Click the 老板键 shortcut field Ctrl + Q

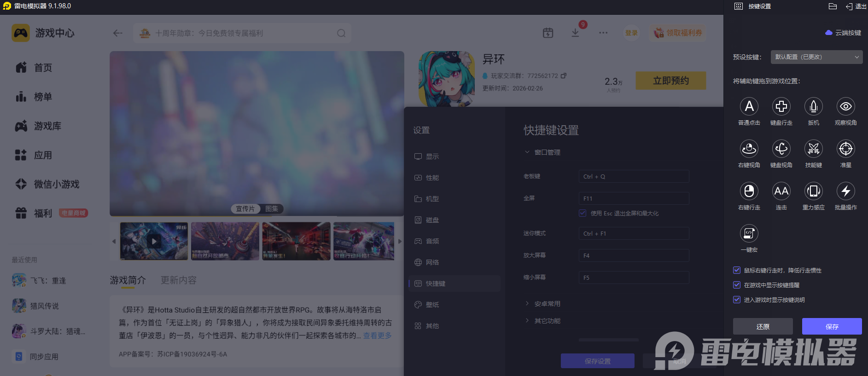(x=634, y=176)
